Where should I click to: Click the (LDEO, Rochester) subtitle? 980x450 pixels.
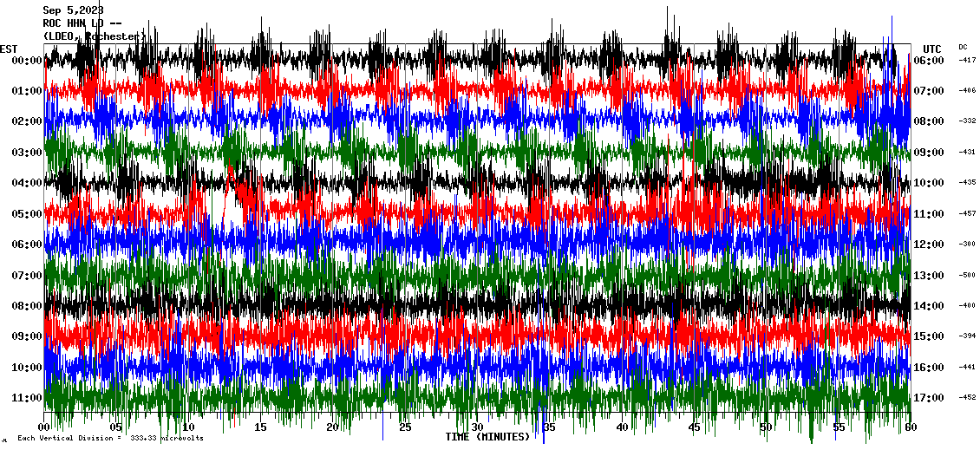[95, 36]
